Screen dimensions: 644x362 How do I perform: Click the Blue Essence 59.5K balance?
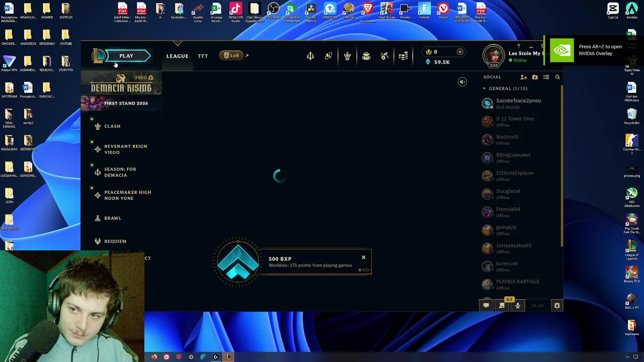437,62
